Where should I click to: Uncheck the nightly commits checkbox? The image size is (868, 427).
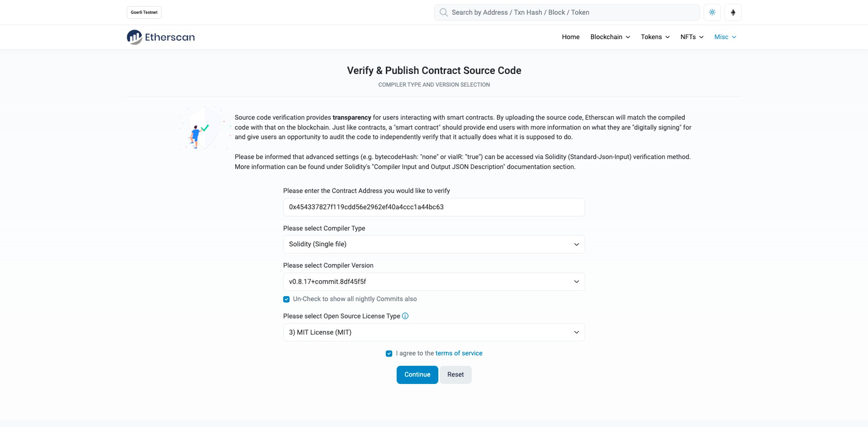[x=286, y=299]
